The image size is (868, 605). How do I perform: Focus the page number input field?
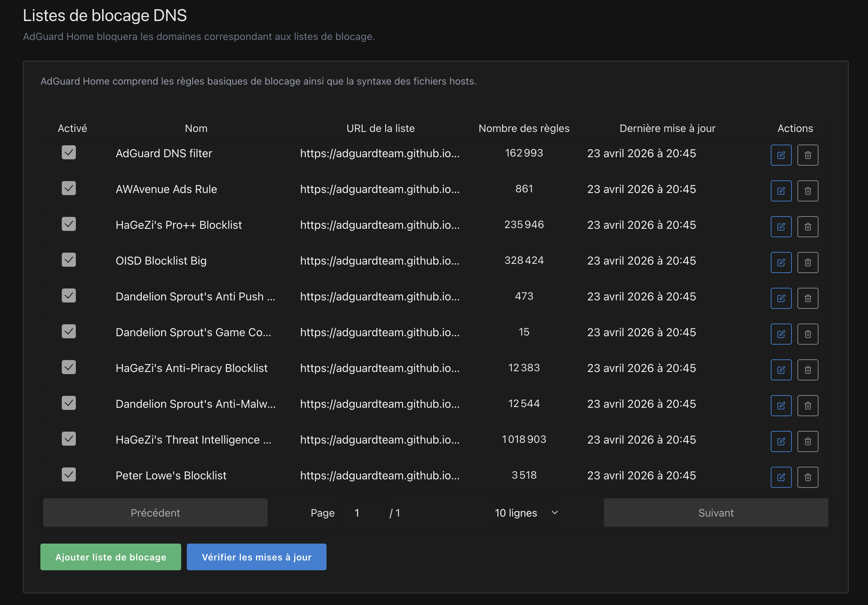[x=362, y=513]
